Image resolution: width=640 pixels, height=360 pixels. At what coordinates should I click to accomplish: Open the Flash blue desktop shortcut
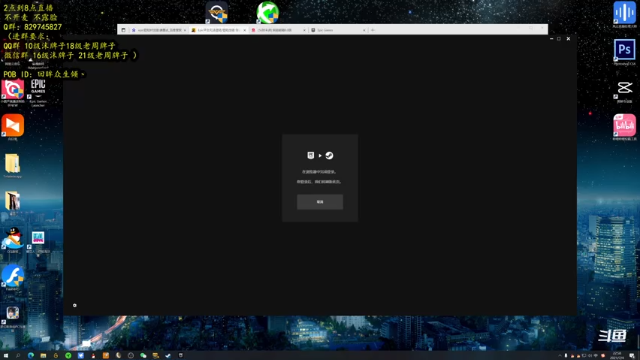point(13,276)
